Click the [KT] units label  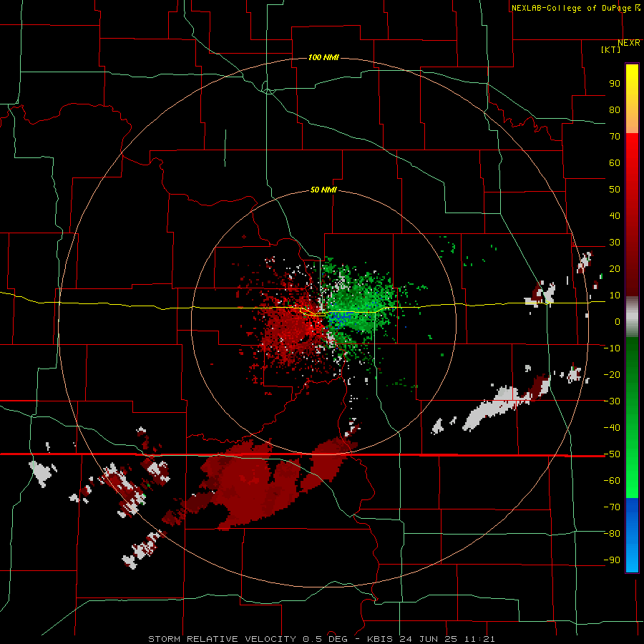pos(610,49)
